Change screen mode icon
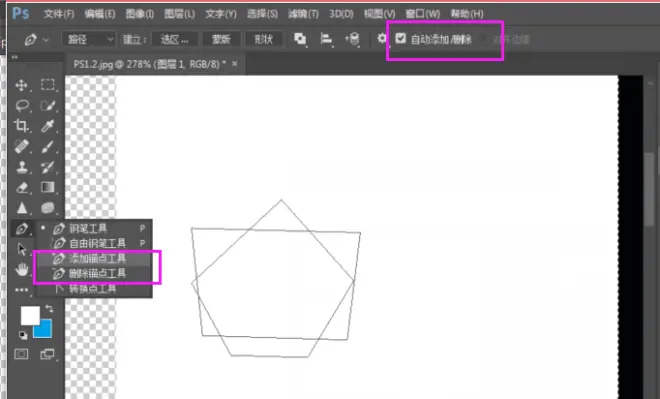Viewport: 660px width, 399px height. [x=47, y=354]
